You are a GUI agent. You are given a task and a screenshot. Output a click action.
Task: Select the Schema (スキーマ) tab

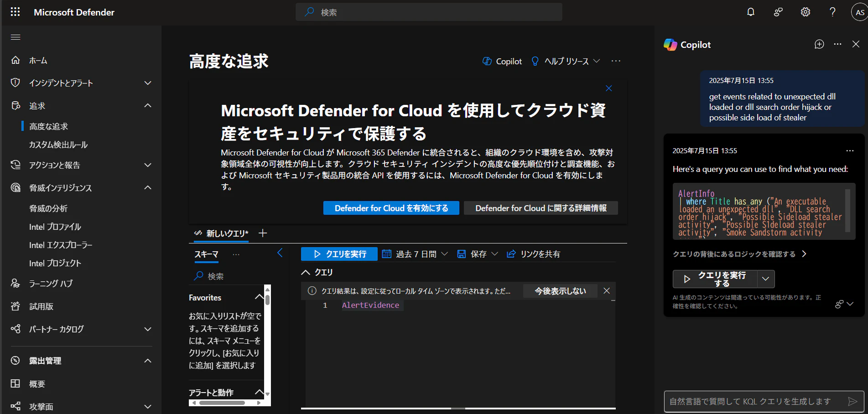[206, 254]
